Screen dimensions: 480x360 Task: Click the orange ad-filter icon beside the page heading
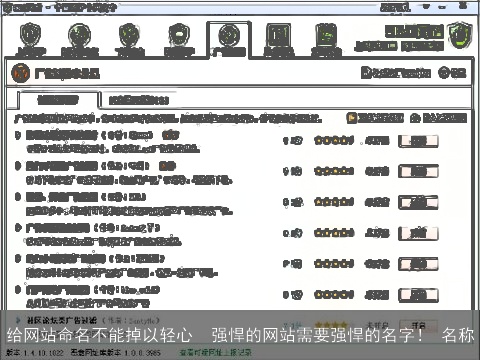tap(21, 73)
